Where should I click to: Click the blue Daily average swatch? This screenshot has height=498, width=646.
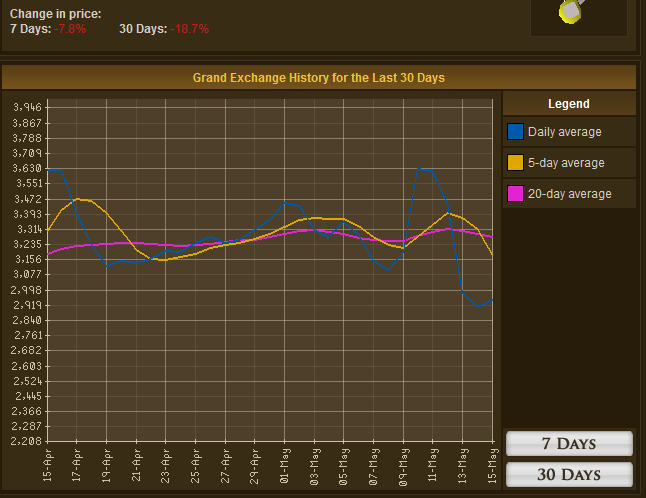coord(515,132)
